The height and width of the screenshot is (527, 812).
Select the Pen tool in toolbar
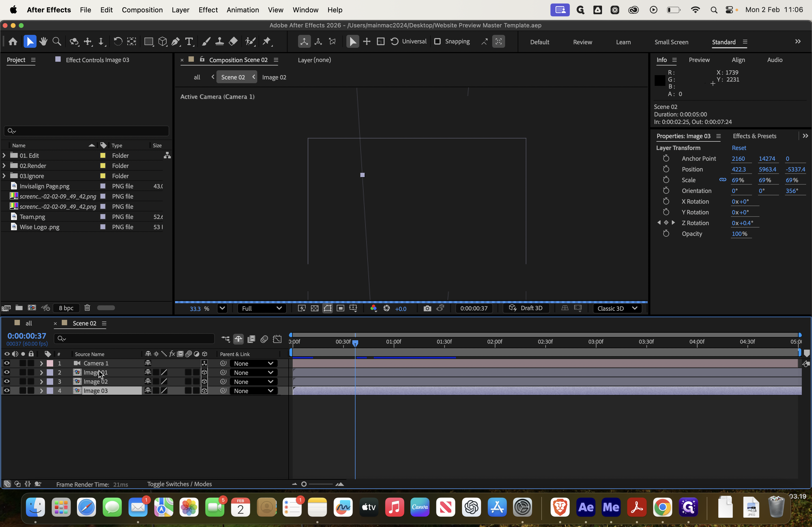point(176,42)
